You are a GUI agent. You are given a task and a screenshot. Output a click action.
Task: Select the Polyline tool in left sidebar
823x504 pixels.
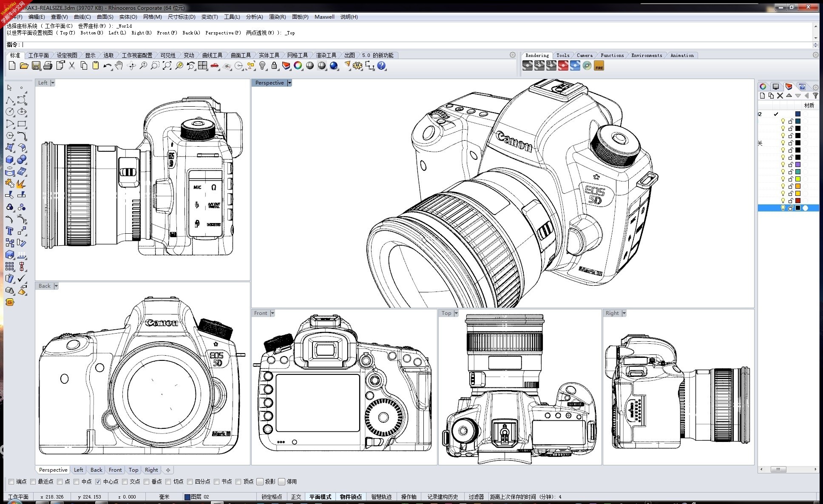click(10, 100)
